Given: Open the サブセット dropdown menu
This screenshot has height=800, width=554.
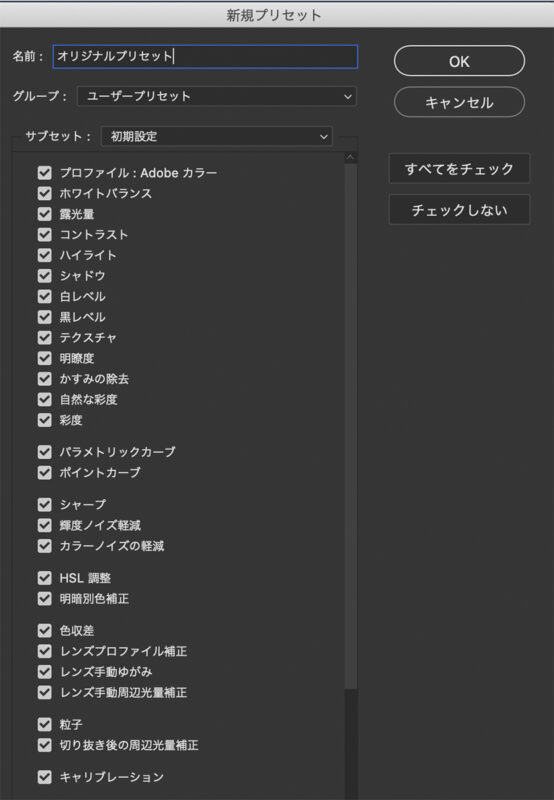Looking at the screenshot, I should [x=217, y=136].
